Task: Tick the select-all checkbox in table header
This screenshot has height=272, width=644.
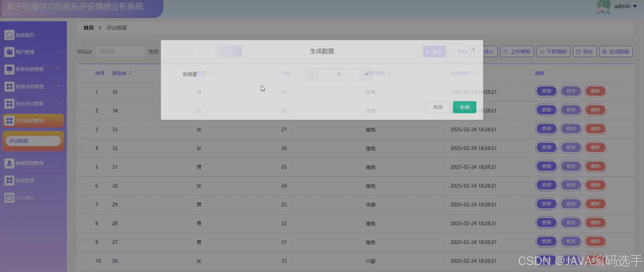Action: coord(81,73)
